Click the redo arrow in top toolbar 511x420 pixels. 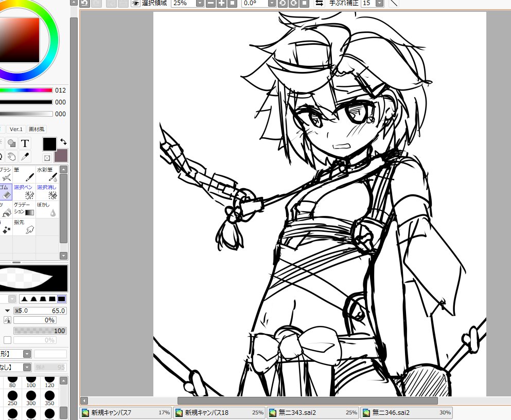pyautogui.click(x=96, y=3)
